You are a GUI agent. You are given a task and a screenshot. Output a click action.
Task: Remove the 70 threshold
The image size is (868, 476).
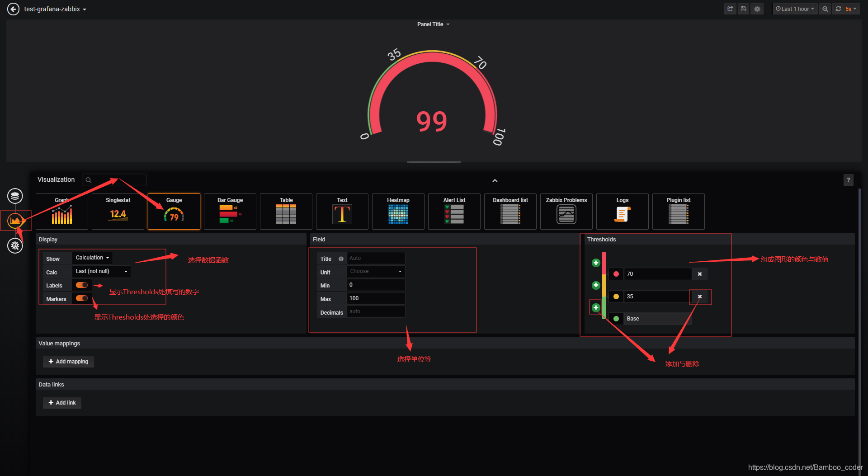(700, 274)
